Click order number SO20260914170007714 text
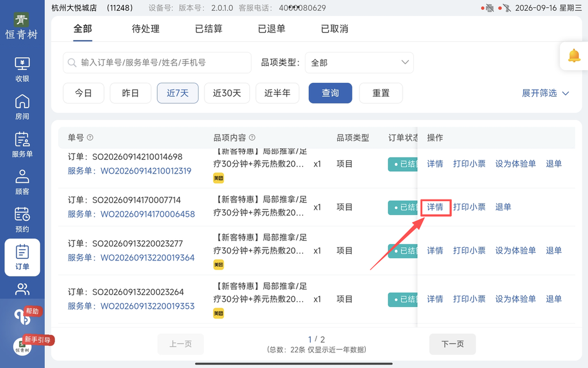This screenshot has width=588, height=368. click(137, 200)
